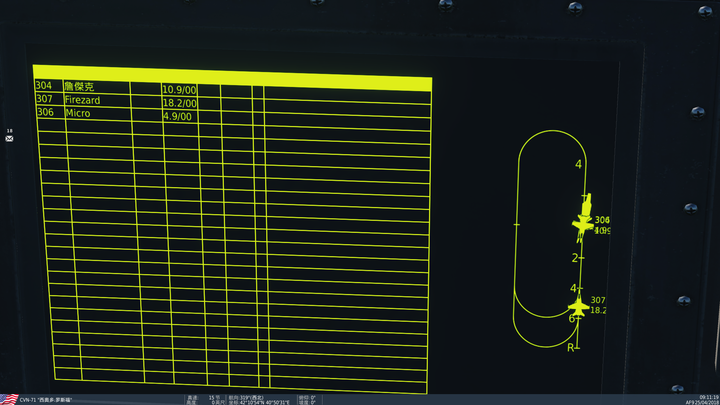Click the R marker on the pattern line
The image size is (720, 405).
coord(571,348)
